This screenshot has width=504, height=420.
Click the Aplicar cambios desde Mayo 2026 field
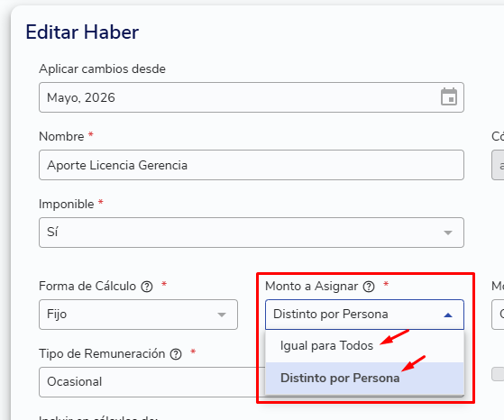[252, 97]
